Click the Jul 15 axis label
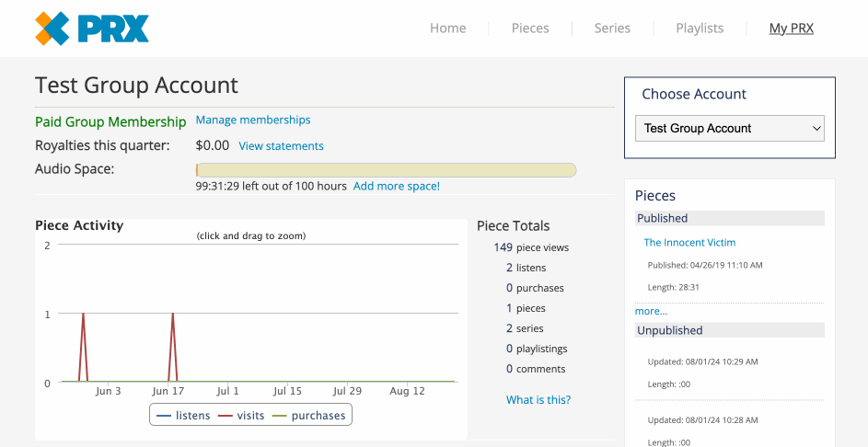Viewport: 868px width, 447px height. [x=287, y=391]
